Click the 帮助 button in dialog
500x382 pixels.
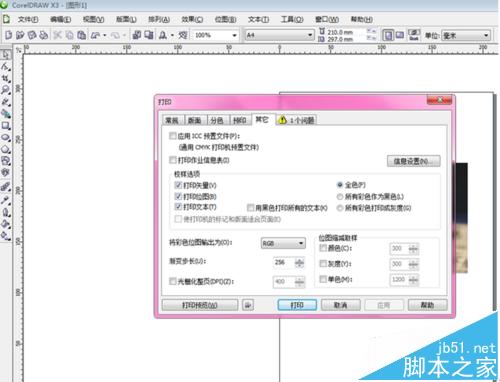(x=427, y=305)
